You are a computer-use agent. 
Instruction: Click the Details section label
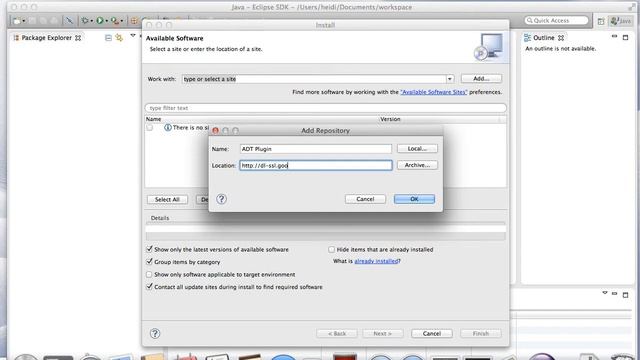160,218
